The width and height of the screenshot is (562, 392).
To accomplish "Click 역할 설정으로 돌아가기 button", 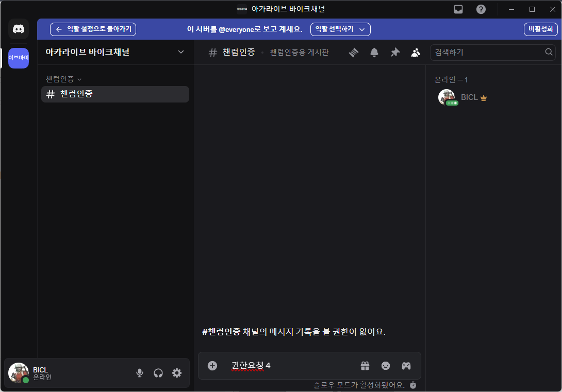I will [93, 29].
